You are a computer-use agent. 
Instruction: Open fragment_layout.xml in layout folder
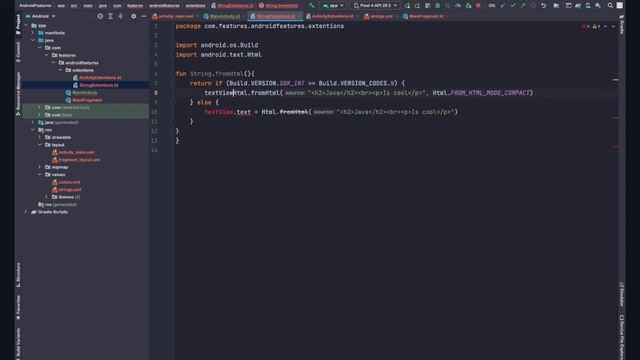(79, 160)
